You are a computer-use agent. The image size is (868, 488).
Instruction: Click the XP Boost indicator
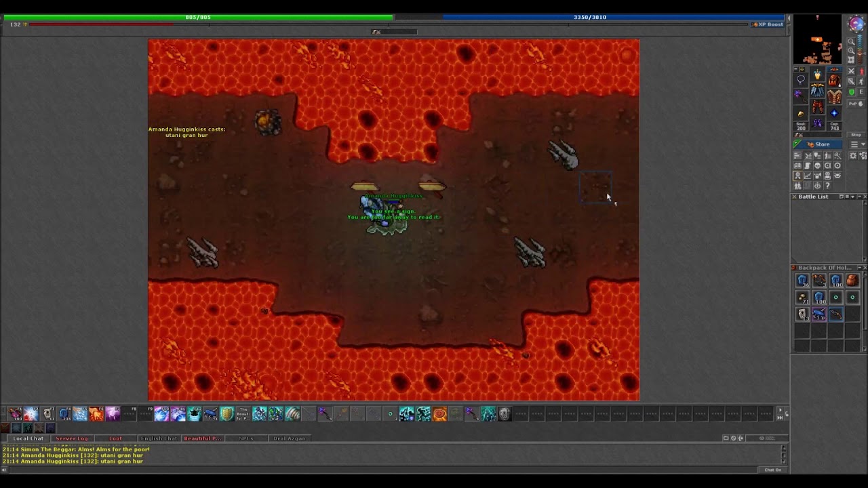click(768, 24)
